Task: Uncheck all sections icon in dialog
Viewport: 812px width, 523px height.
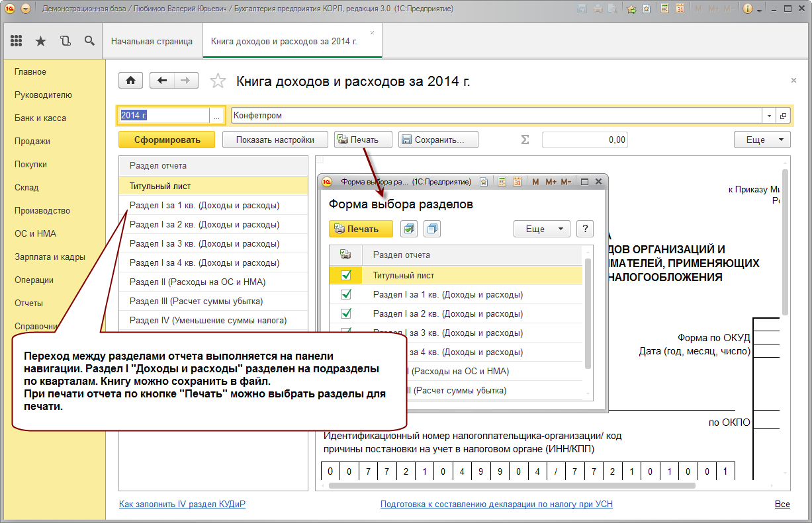Action: [x=433, y=229]
